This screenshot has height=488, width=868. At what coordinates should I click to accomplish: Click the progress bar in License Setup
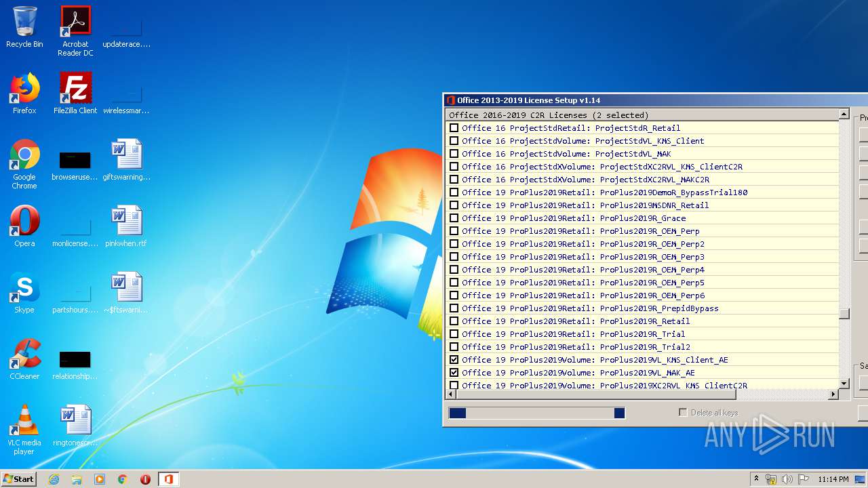(536, 413)
